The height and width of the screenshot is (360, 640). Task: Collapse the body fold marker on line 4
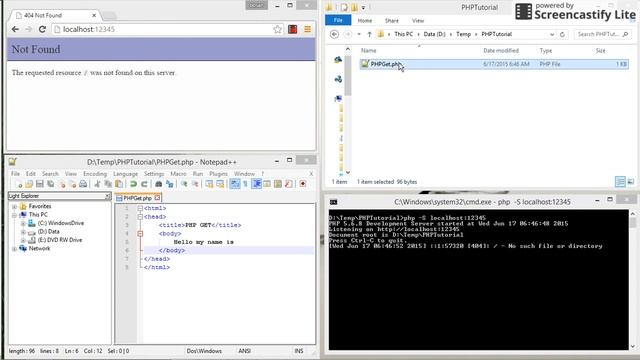tap(140, 234)
